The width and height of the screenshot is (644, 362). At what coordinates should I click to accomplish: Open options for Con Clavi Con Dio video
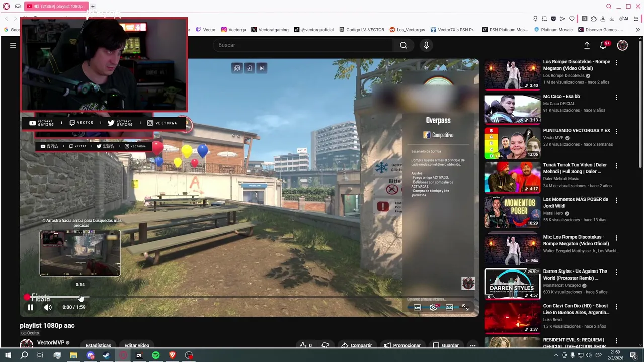(x=616, y=307)
